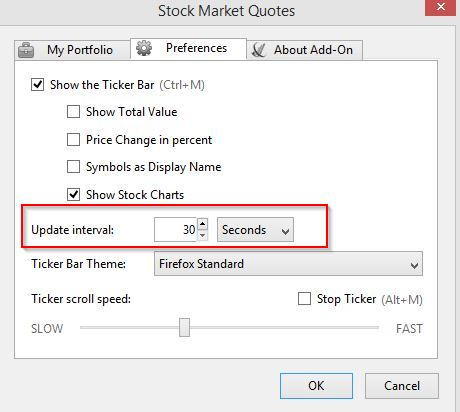This screenshot has height=412, width=460.
Task: Open the Seconds unit dropdown
Action: 255,230
